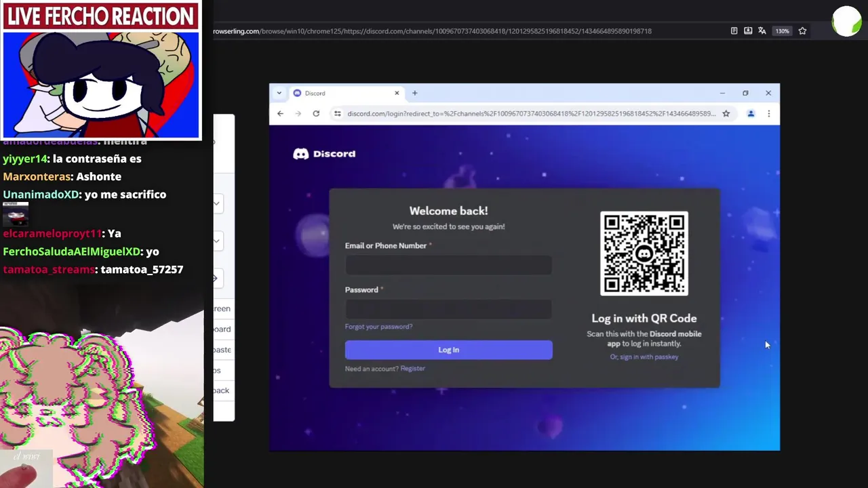This screenshot has width=868, height=488.
Task: Bookmark Discord page with inner Chrome star
Action: [x=726, y=113]
